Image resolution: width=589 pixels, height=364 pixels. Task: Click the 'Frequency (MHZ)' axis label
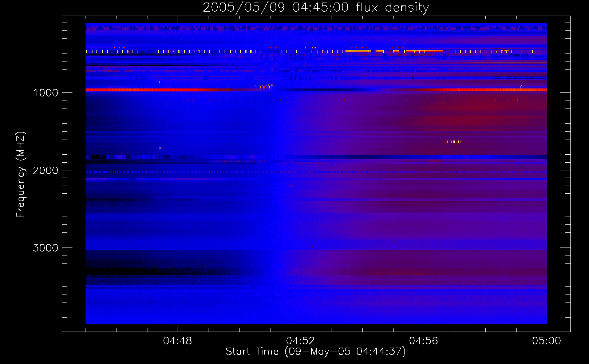click(x=21, y=175)
